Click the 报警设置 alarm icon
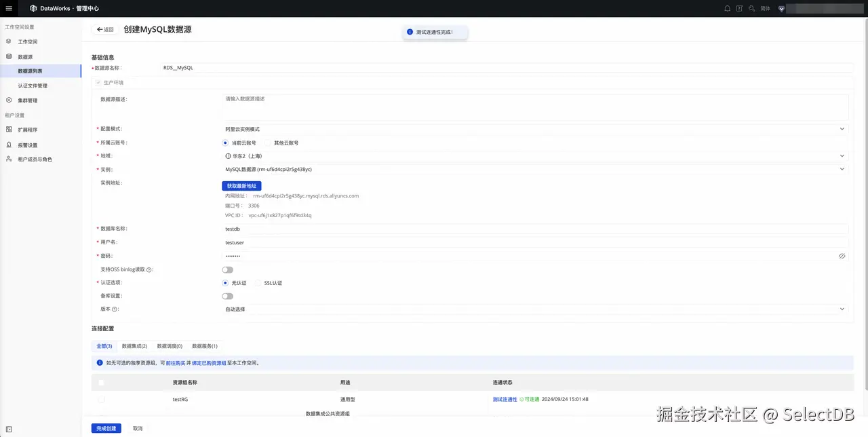The width and height of the screenshot is (868, 437). pos(9,145)
